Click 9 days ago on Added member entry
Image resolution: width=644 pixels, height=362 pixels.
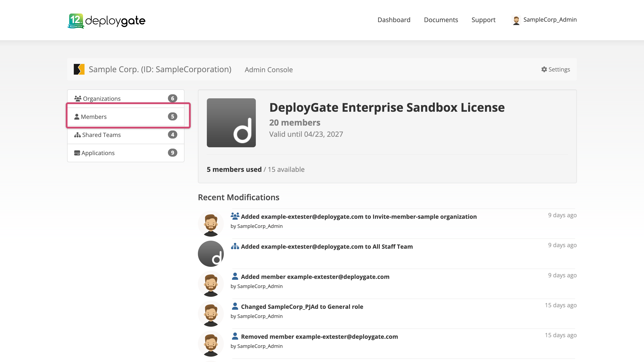pyautogui.click(x=562, y=275)
